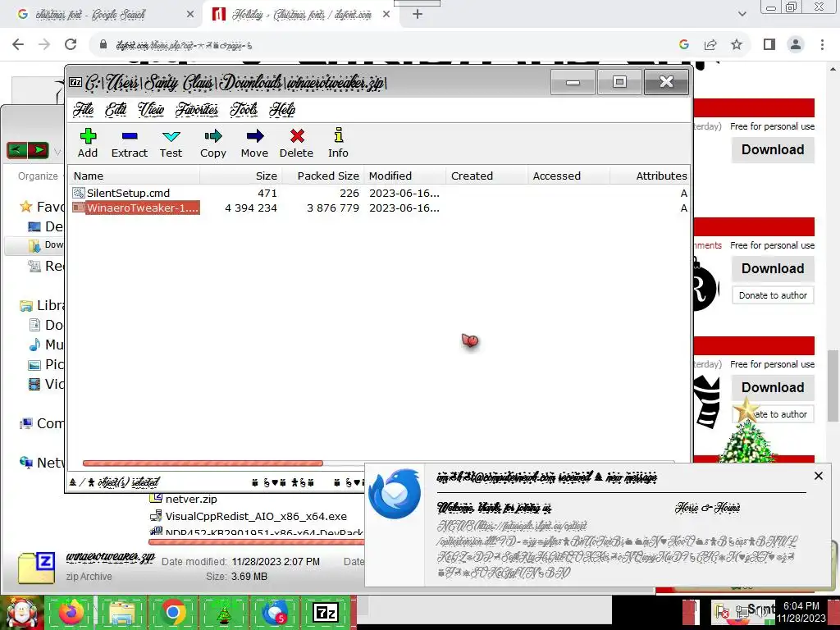840x630 pixels.
Task: Open Thunderbird from the taskbar
Action: point(275,612)
